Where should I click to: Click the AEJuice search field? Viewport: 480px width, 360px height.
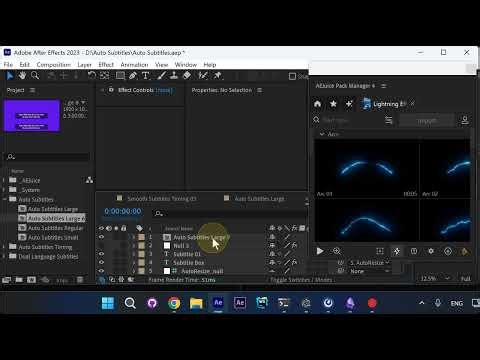(349, 120)
